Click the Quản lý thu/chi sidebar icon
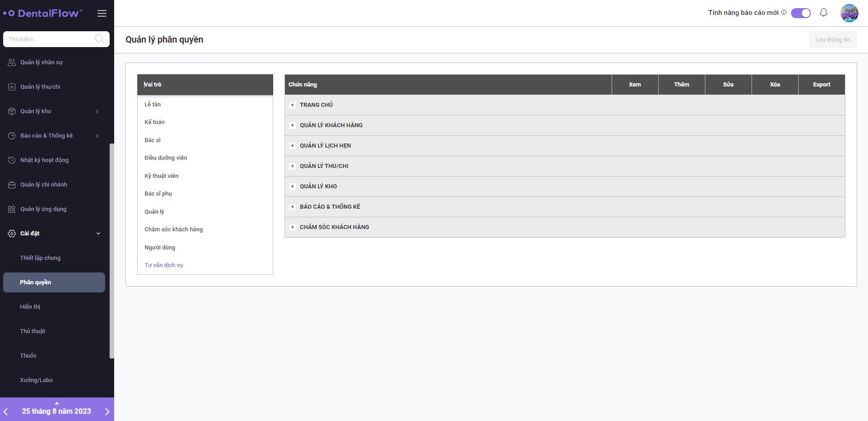 click(x=12, y=87)
